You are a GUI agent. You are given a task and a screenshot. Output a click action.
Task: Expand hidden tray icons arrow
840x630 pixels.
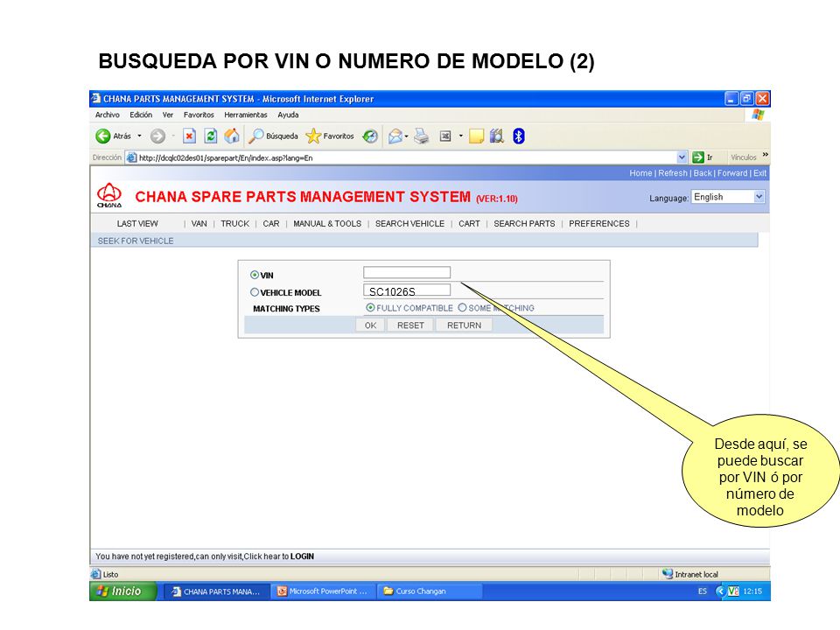click(720, 591)
